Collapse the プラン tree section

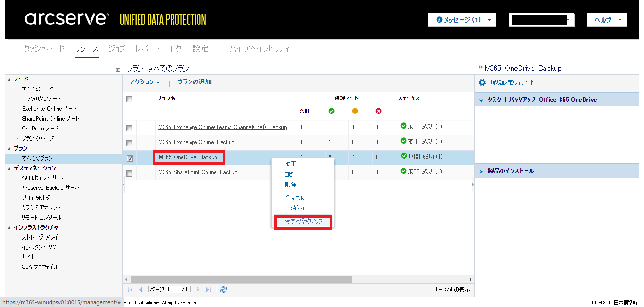click(x=9, y=148)
